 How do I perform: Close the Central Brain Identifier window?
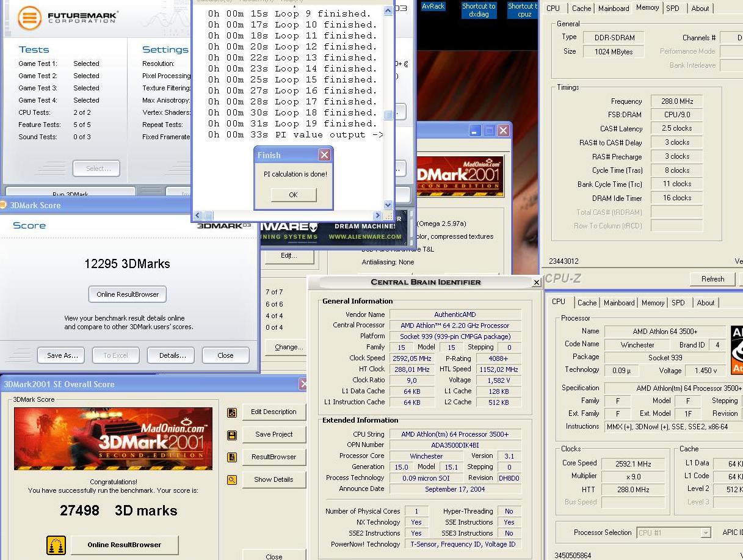click(x=536, y=282)
